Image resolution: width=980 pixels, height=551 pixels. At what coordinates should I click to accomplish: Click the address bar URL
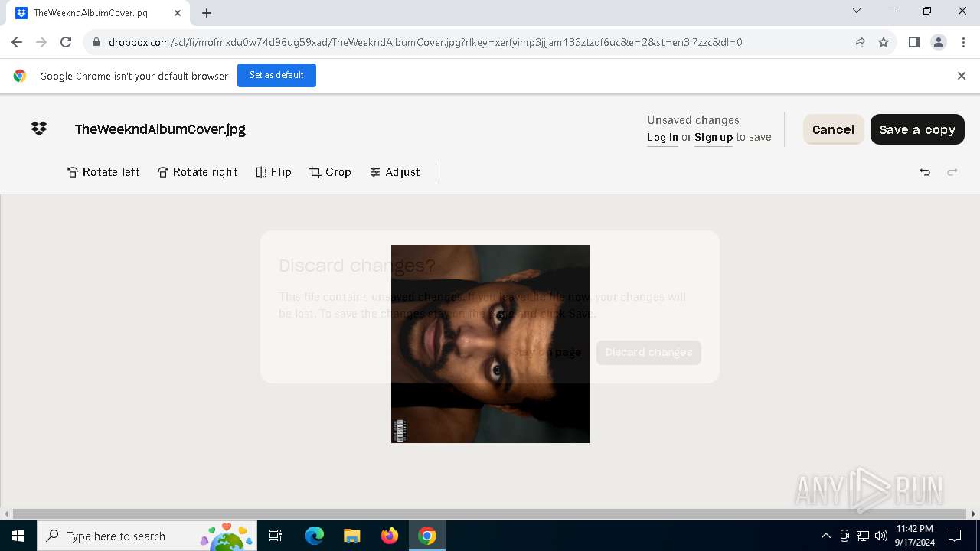[425, 42]
